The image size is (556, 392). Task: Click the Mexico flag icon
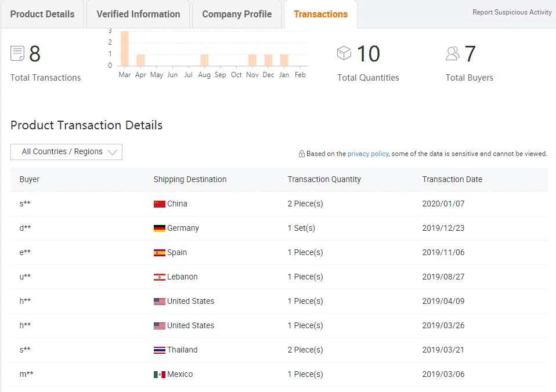pos(160,374)
